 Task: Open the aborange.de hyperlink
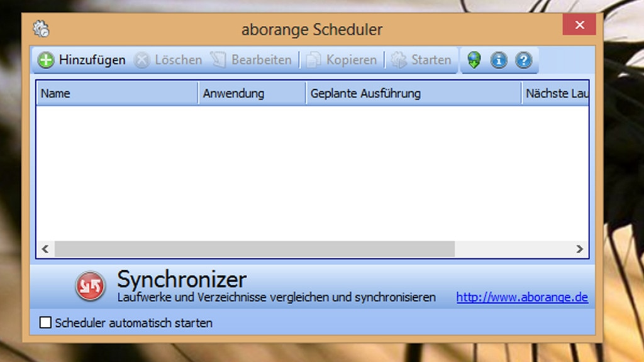[522, 297]
